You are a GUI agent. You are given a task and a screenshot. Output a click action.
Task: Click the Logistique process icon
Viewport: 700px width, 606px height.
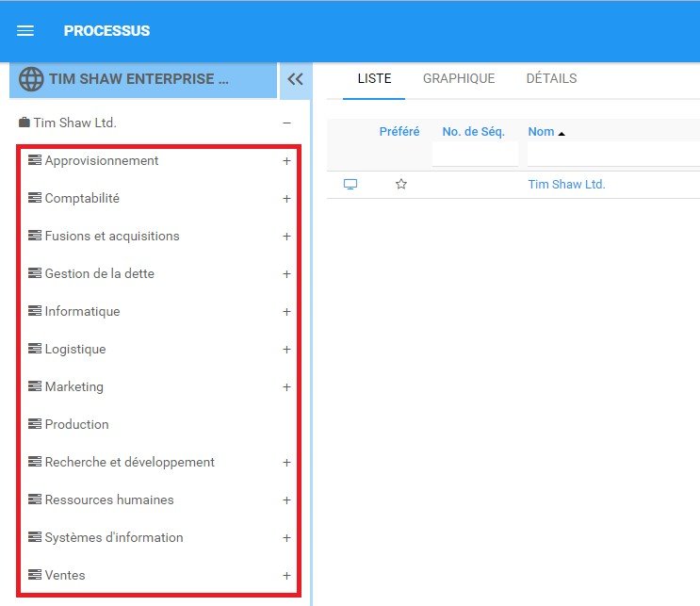(x=35, y=349)
